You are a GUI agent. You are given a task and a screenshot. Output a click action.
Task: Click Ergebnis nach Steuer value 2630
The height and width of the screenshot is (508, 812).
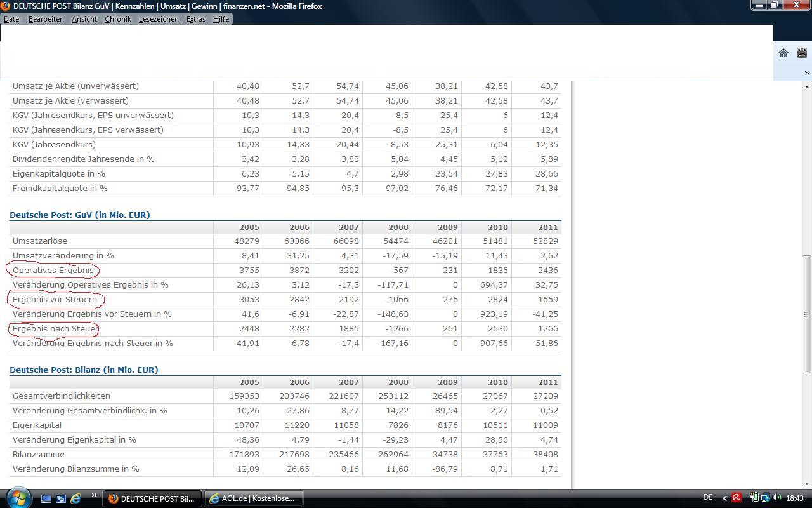click(x=497, y=328)
